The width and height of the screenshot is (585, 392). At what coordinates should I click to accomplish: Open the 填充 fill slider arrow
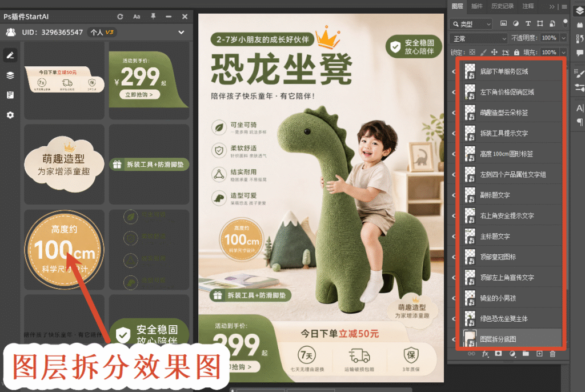[x=563, y=52]
